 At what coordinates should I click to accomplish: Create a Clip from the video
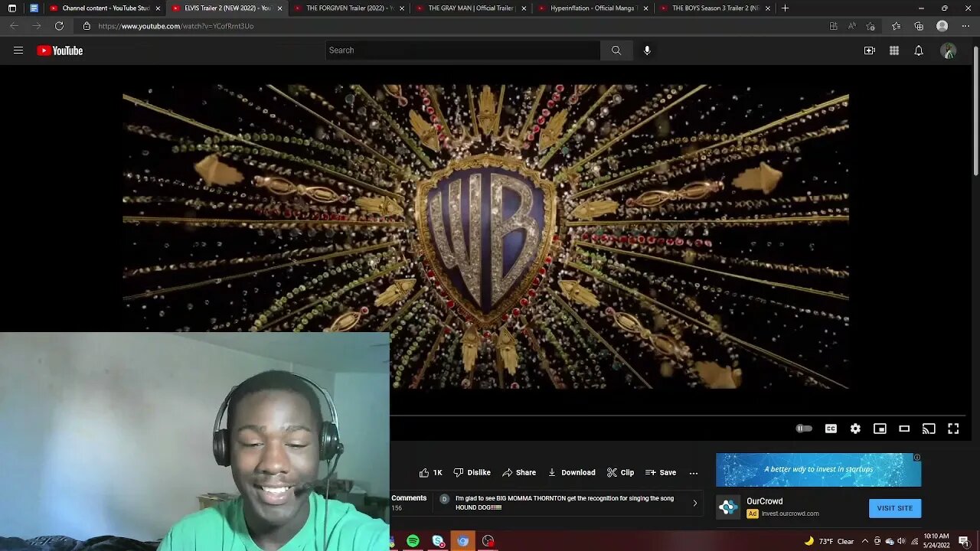tap(620, 473)
